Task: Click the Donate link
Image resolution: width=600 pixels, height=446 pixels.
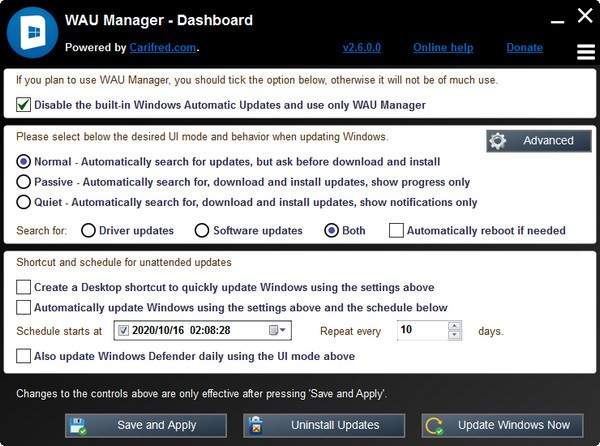Action: (x=524, y=47)
